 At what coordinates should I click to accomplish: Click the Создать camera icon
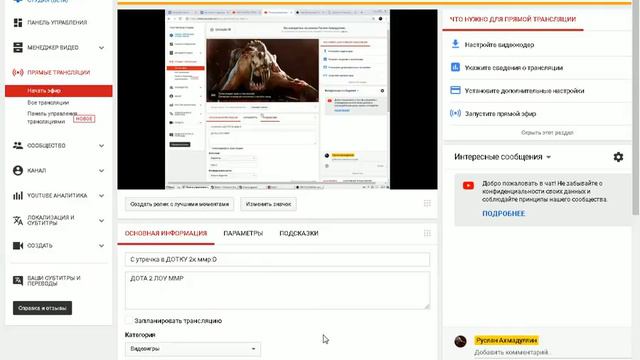tap(18, 246)
